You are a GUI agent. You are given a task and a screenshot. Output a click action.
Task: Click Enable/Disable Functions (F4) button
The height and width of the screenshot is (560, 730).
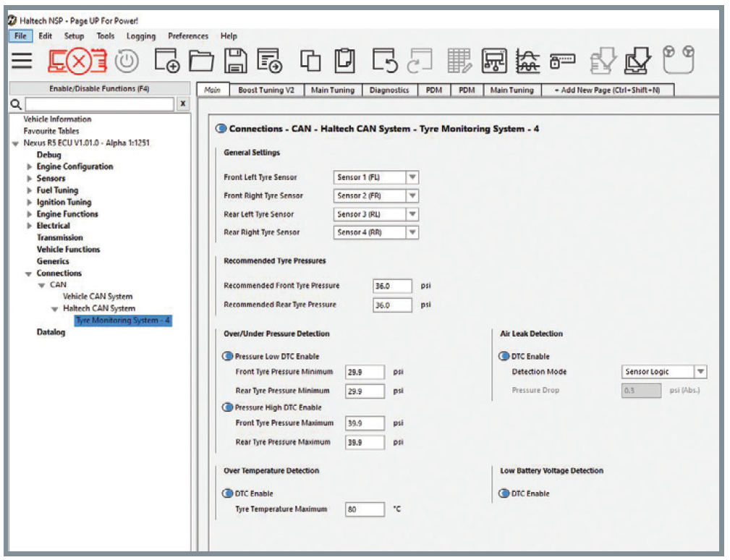click(99, 88)
